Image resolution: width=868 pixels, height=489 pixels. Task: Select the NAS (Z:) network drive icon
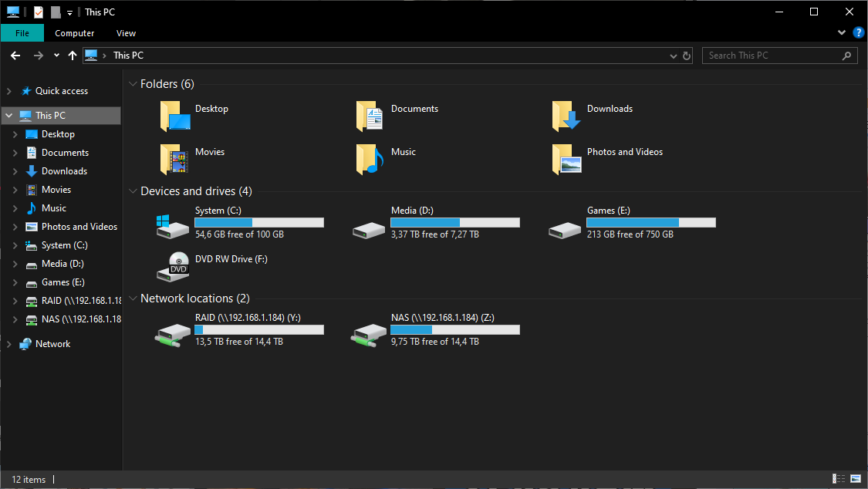coord(369,336)
